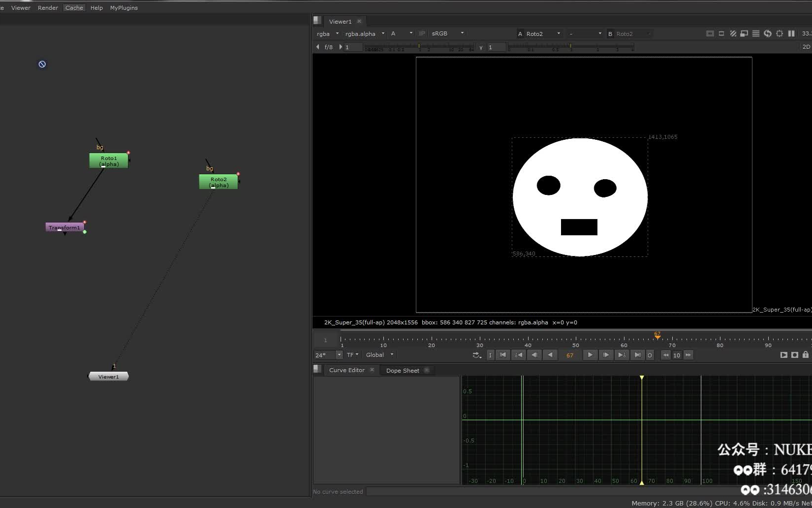Jump to the first frame
812x508 pixels.
[502, 355]
